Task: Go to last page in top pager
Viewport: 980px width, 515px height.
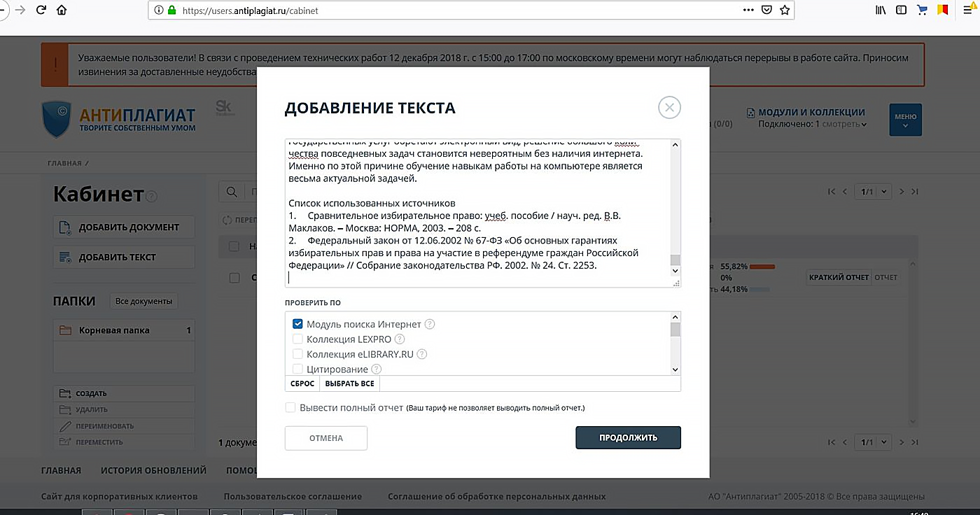Action: coord(914,192)
